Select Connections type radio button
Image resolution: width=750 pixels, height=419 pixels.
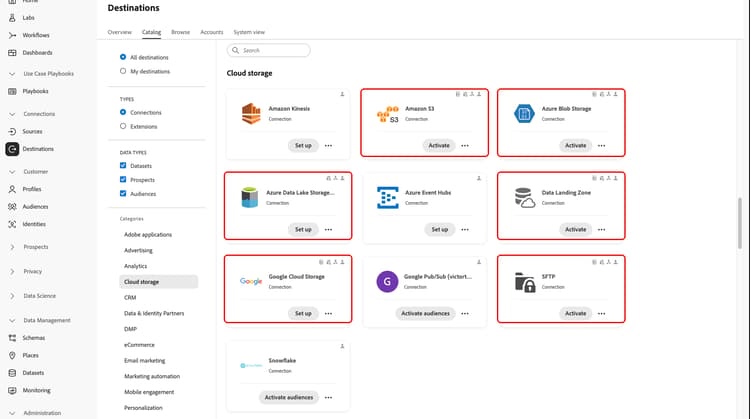[123, 112]
